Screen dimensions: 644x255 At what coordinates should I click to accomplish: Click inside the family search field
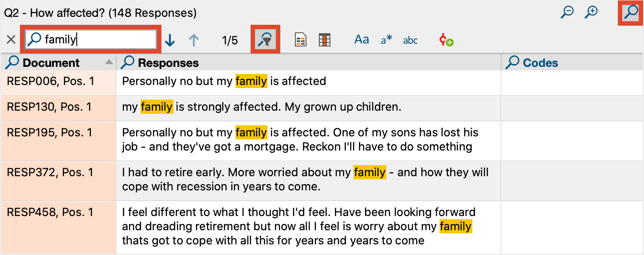[91, 39]
